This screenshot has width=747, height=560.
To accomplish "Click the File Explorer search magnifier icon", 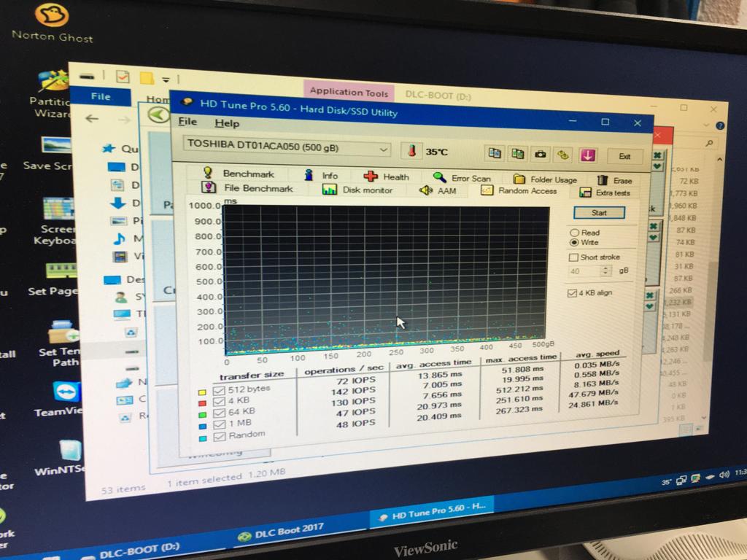I will [709, 142].
